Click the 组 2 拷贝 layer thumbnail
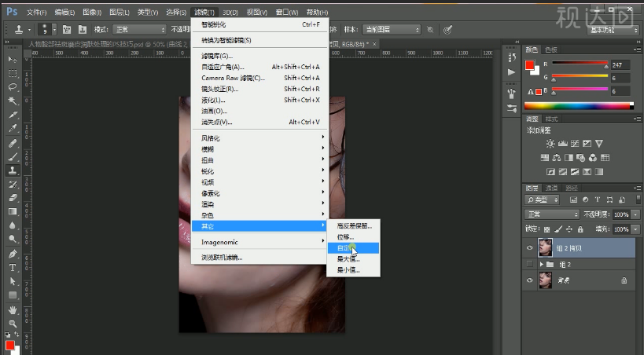The height and width of the screenshot is (355, 644). tap(545, 248)
